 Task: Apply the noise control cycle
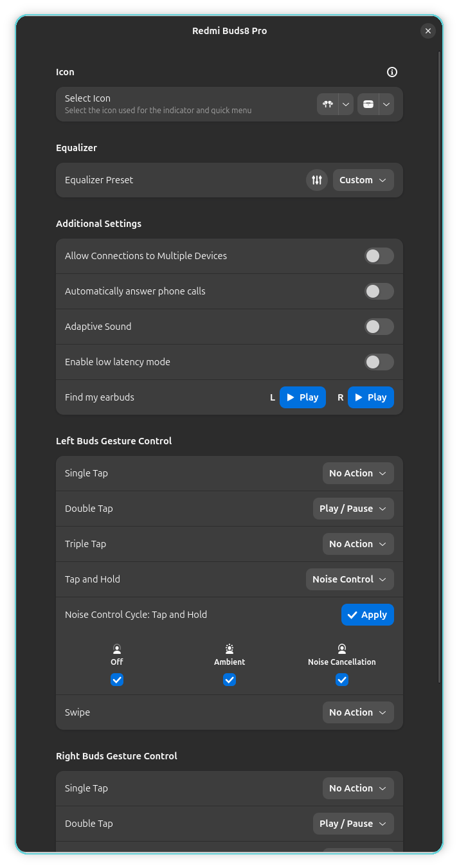[x=368, y=615]
